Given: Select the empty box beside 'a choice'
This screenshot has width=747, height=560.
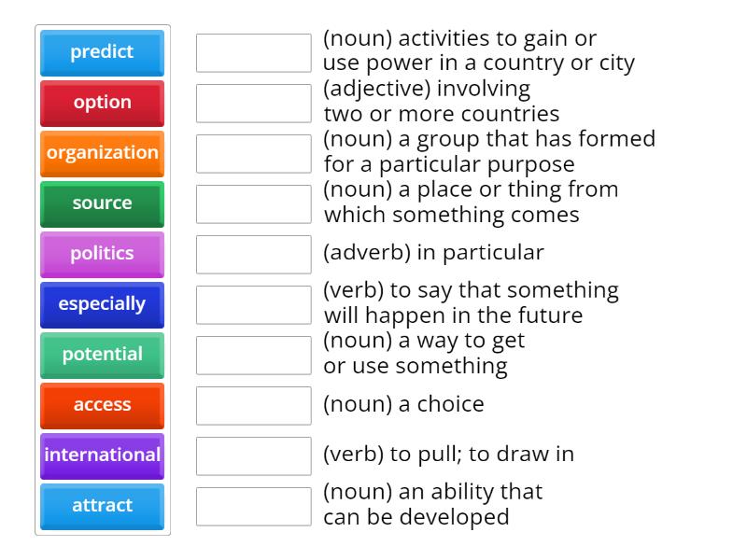Looking at the screenshot, I should click(253, 406).
